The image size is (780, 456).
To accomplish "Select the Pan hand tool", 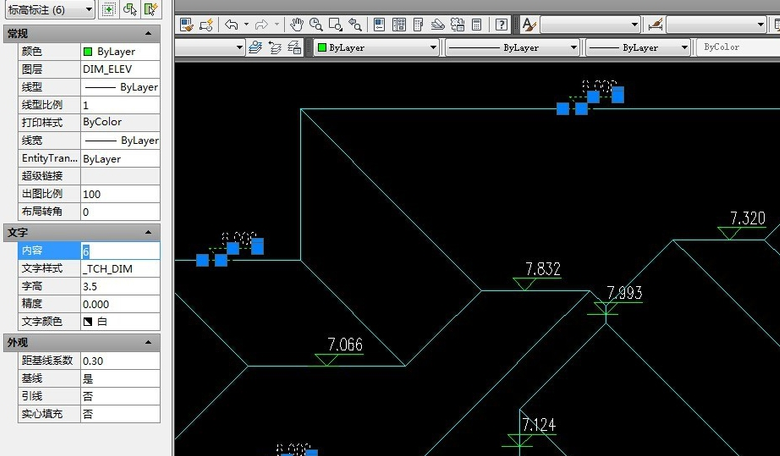I will click(296, 24).
